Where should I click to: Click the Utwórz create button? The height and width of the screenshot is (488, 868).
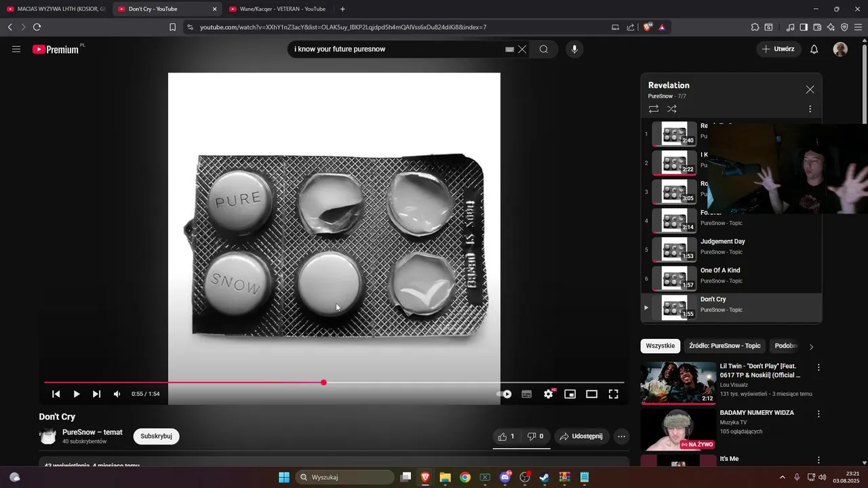778,49
